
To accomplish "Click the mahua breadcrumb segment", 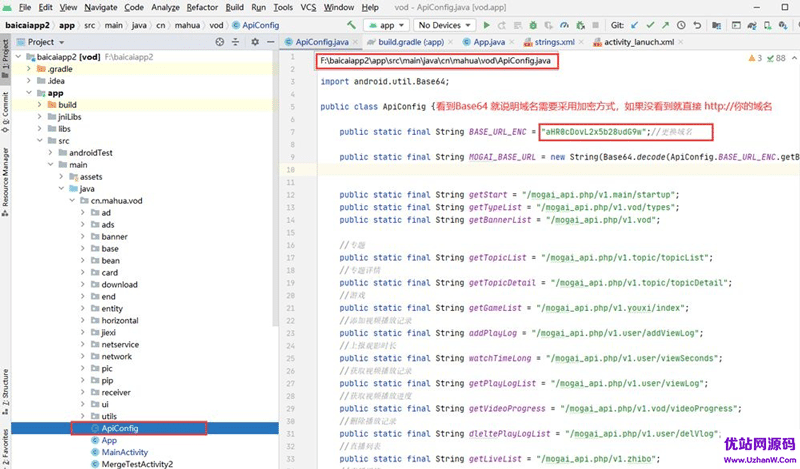I will [187, 25].
